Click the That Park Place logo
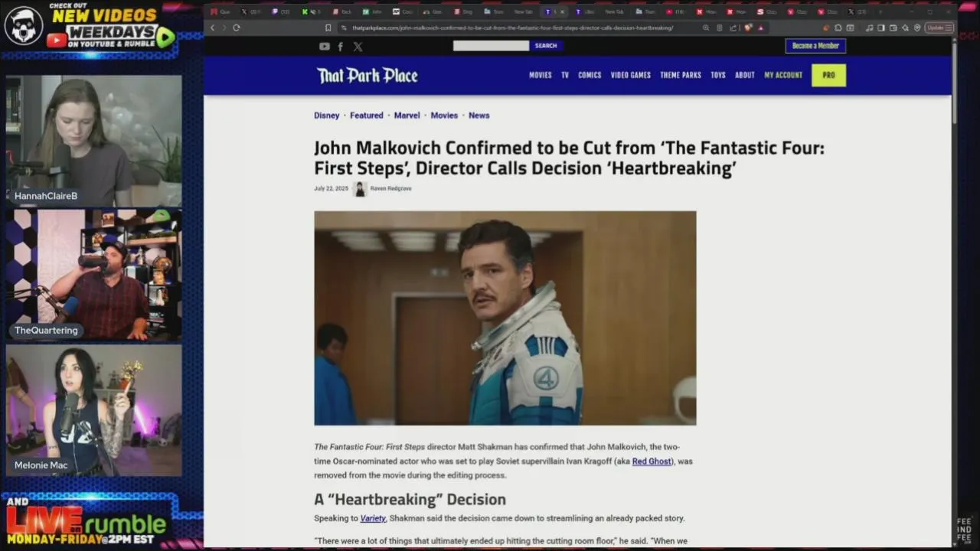 pos(367,75)
